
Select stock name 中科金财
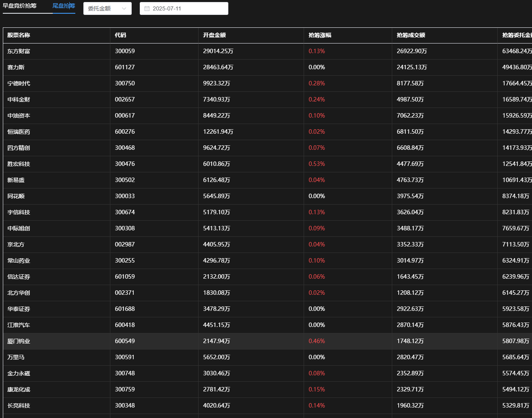tap(19, 100)
